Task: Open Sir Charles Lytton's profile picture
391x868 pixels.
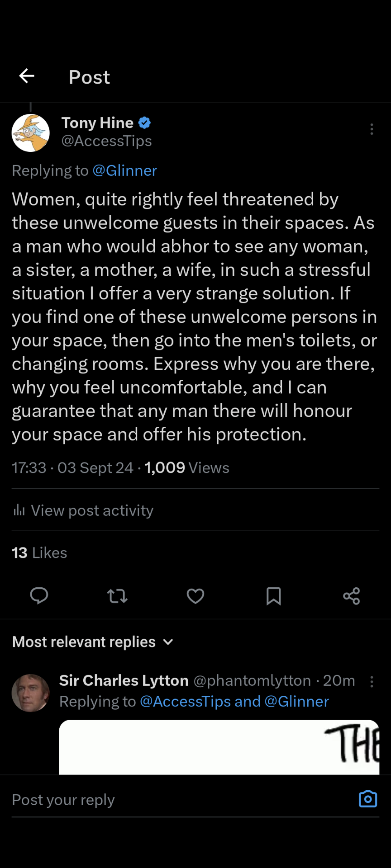Action: 30,693
